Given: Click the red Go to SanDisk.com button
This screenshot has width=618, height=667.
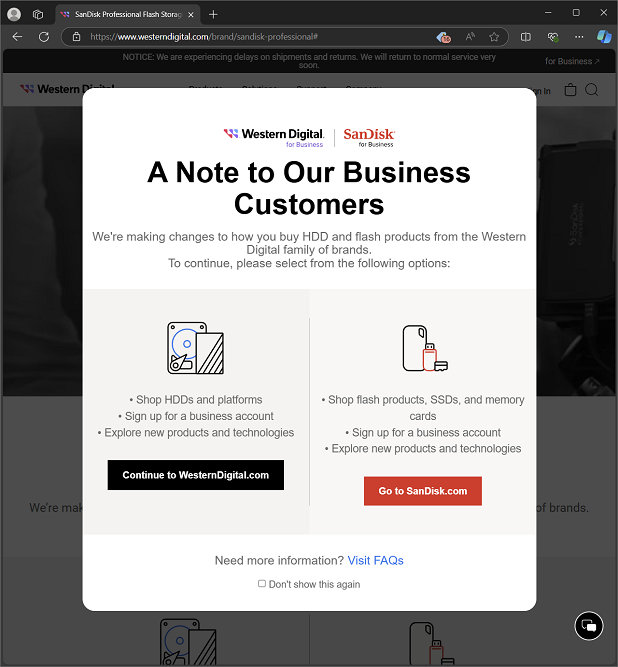Looking at the screenshot, I should (423, 491).
